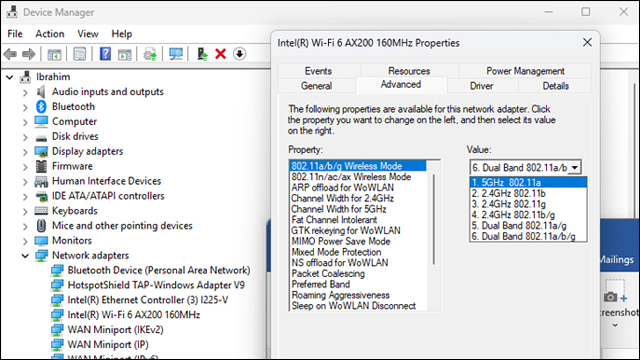Open the Events tab

coord(318,71)
